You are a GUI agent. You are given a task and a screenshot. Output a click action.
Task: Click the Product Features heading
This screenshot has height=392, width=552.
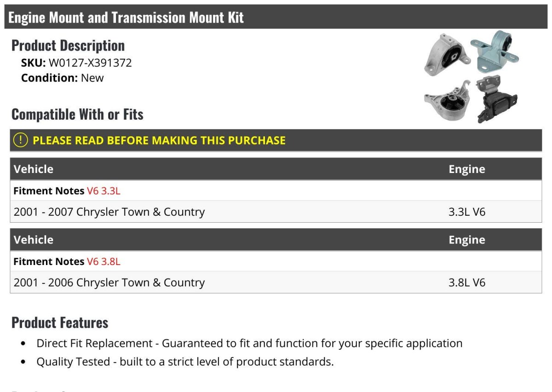[x=60, y=323]
